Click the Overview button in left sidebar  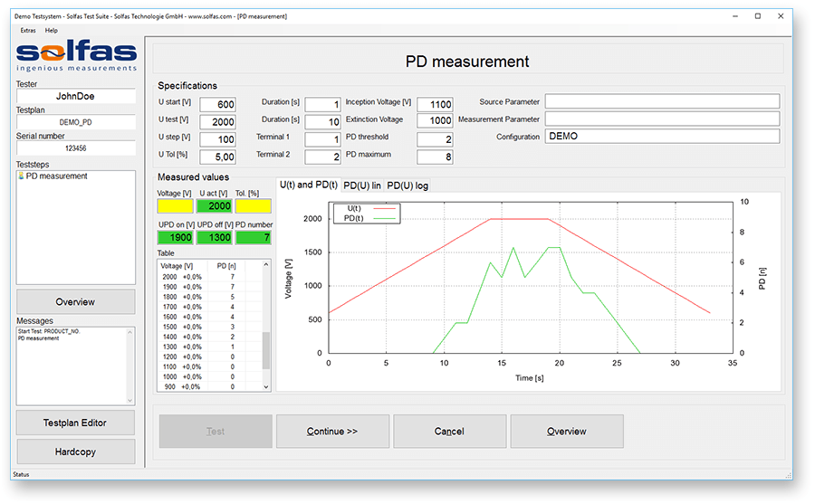[75, 302]
